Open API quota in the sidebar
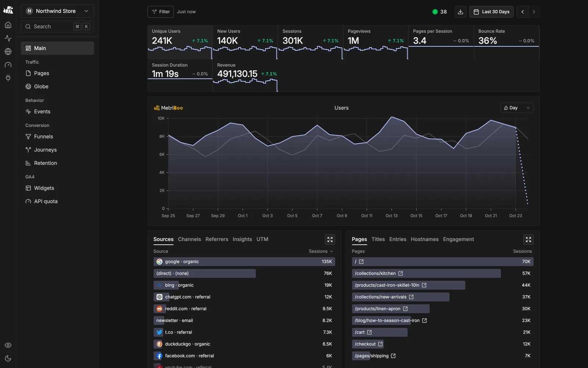 57,201
